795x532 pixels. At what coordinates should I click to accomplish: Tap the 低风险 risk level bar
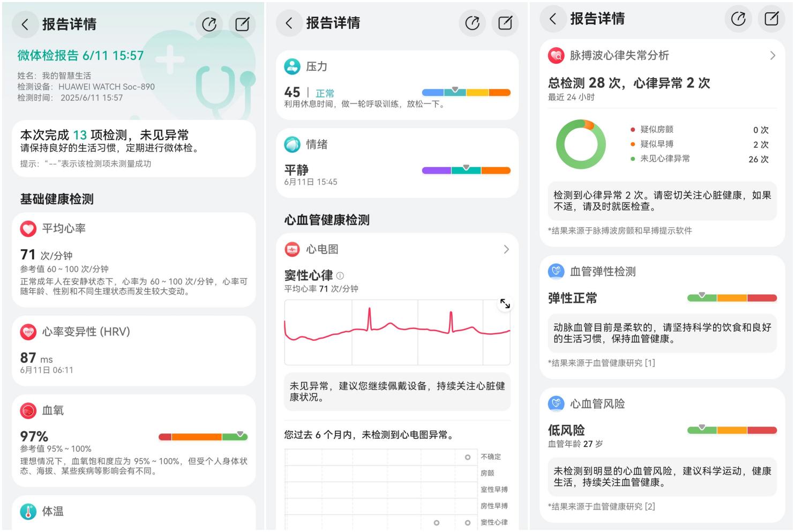[732, 429]
